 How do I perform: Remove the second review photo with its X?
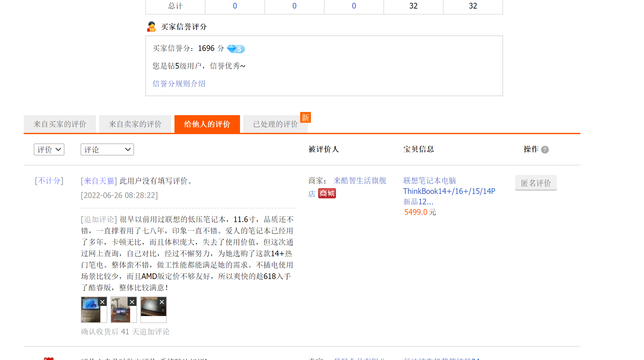pyautogui.click(x=132, y=302)
